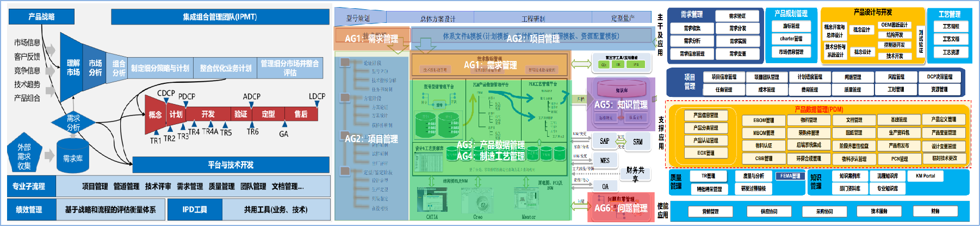Click the AG6: 问题管理 label
This screenshot has height=226, width=980.
(x=621, y=208)
